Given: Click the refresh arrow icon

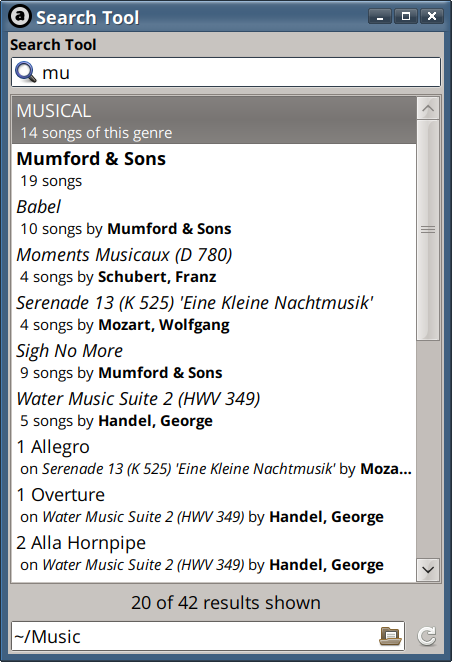Looking at the screenshot, I should [x=427, y=636].
